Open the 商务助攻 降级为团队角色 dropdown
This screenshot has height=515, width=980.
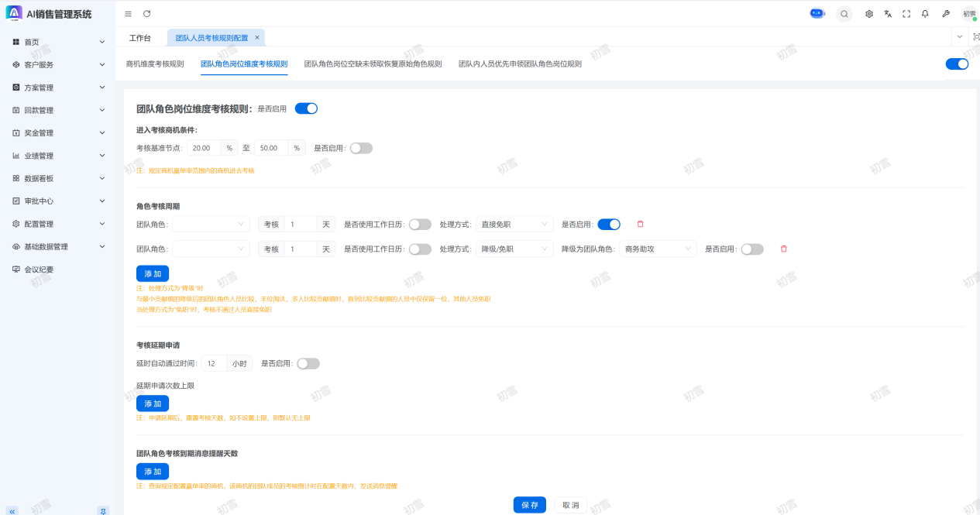point(657,249)
